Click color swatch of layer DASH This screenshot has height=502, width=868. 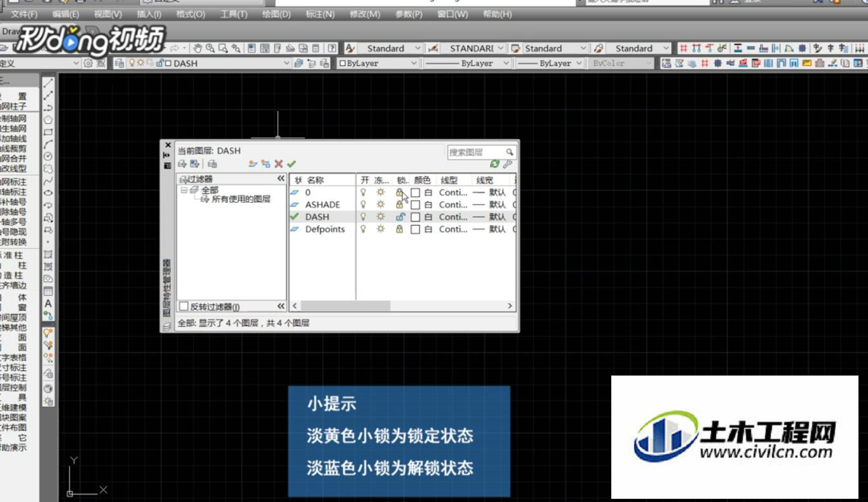(415, 217)
